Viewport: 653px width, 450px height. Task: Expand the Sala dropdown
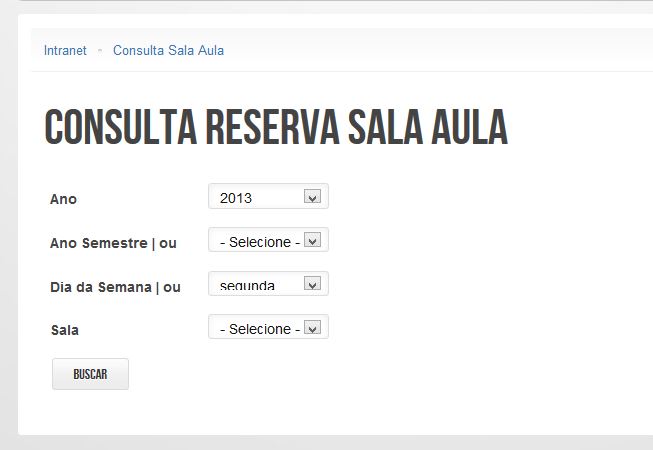pyautogui.click(x=268, y=327)
